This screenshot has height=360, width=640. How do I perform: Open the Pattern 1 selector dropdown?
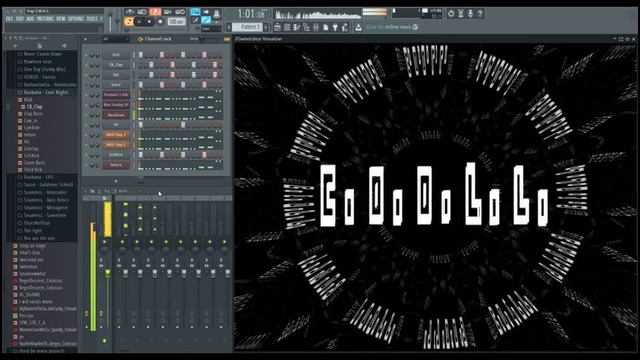coord(248,27)
